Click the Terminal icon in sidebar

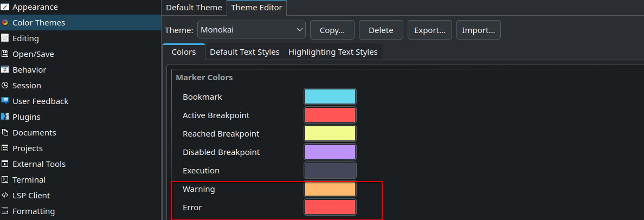tap(5, 180)
